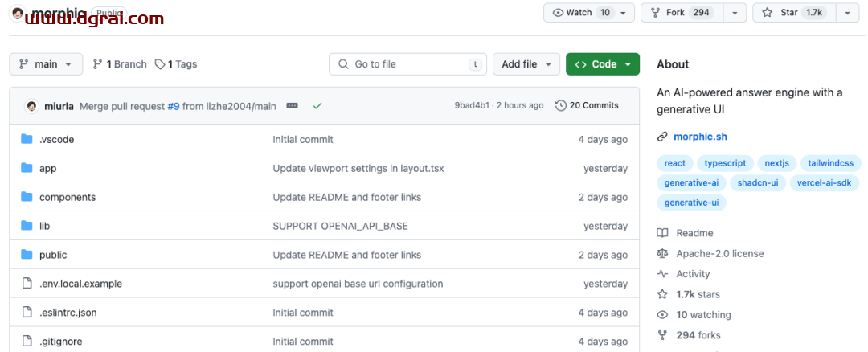Click the Activity pulse icon
The width and height of the screenshot is (868, 352).
point(662,274)
